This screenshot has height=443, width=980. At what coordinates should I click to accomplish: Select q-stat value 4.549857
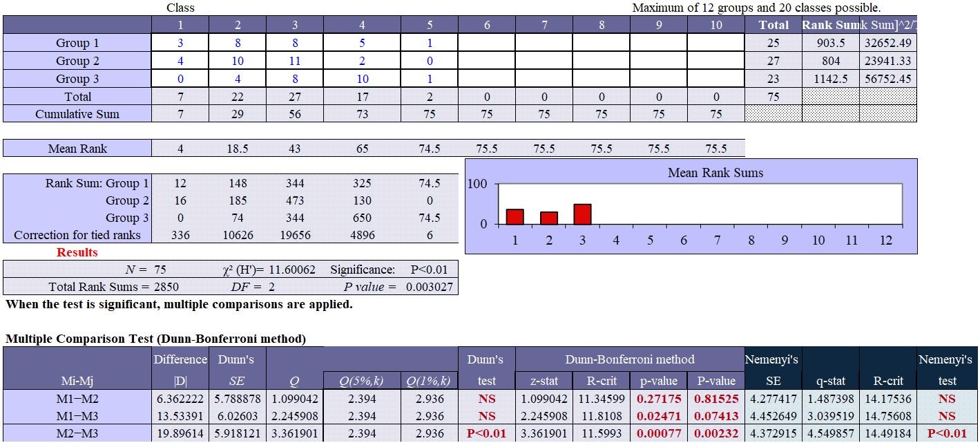[830, 433]
